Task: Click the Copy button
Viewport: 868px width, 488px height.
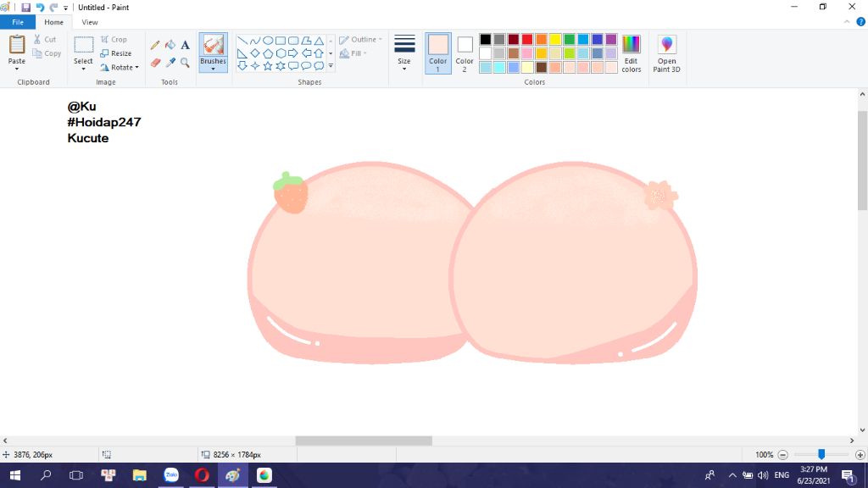Action: (47, 53)
